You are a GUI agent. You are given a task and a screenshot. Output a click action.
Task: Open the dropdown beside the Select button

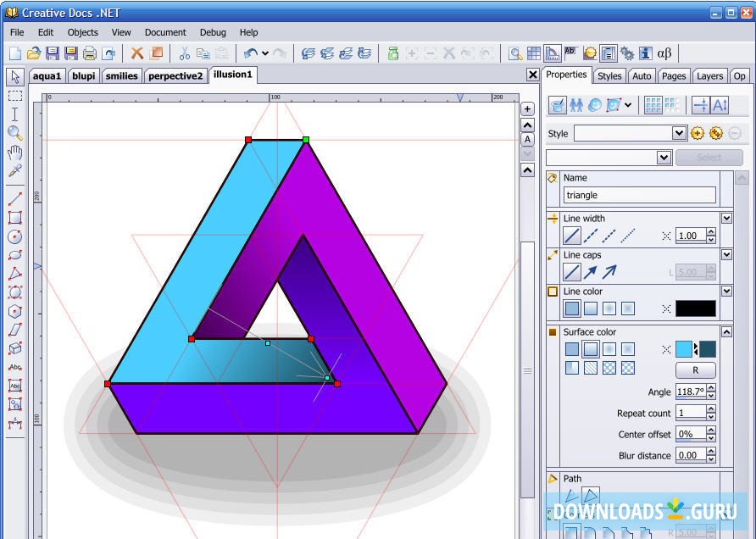[x=664, y=157]
